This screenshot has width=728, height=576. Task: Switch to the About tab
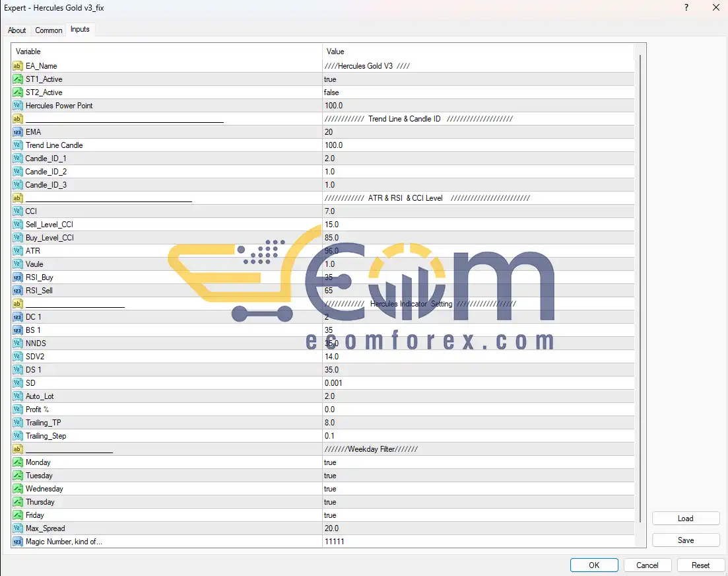click(17, 30)
